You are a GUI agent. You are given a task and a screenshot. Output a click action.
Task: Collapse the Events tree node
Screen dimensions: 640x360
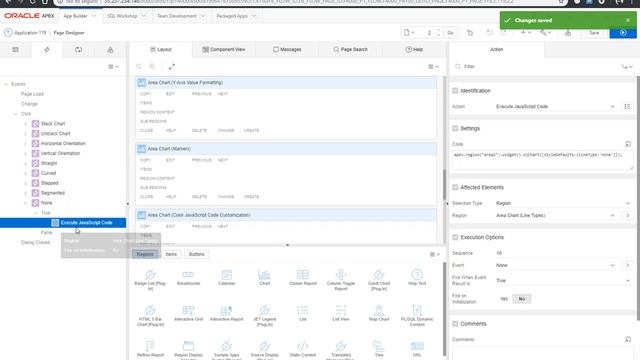coord(6,84)
